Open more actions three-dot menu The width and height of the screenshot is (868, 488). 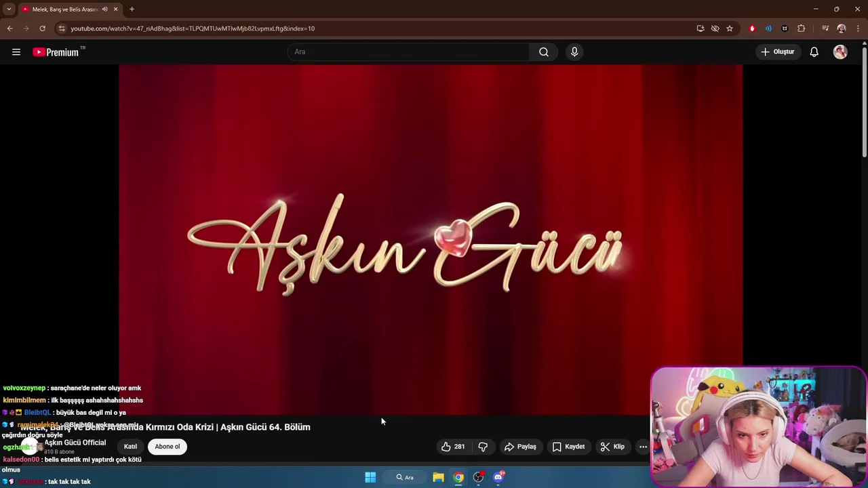coord(643,447)
